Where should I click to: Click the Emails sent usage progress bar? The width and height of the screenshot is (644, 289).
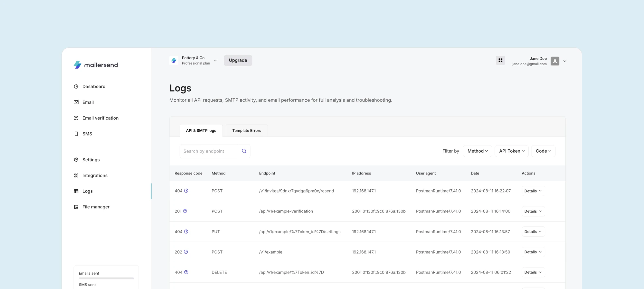click(x=106, y=278)
